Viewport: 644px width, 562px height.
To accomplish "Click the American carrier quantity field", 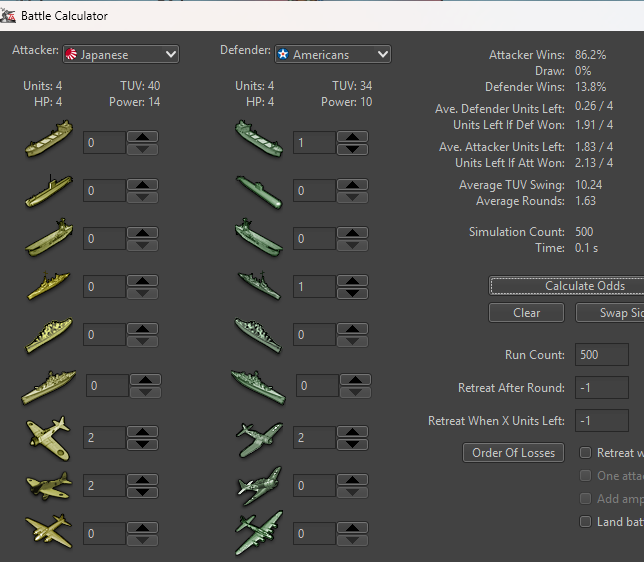I will [x=314, y=238].
